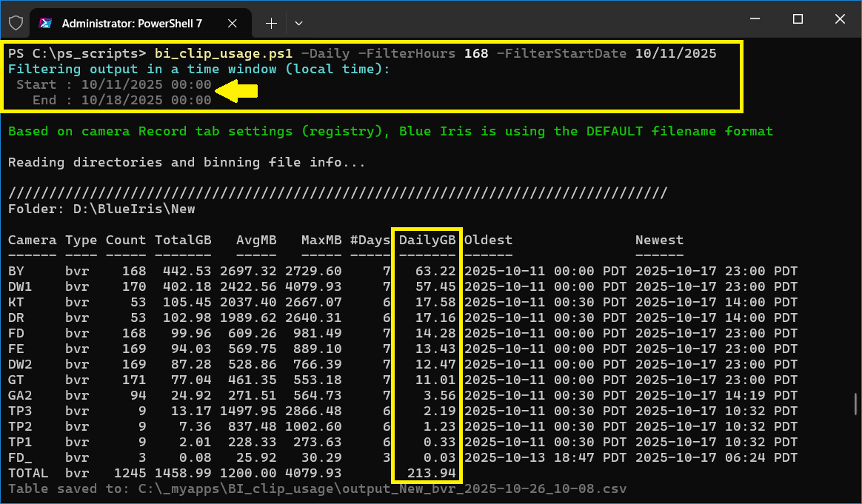This screenshot has height=504, width=862.
Task: Open a new terminal tab
Action: [x=271, y=24]
